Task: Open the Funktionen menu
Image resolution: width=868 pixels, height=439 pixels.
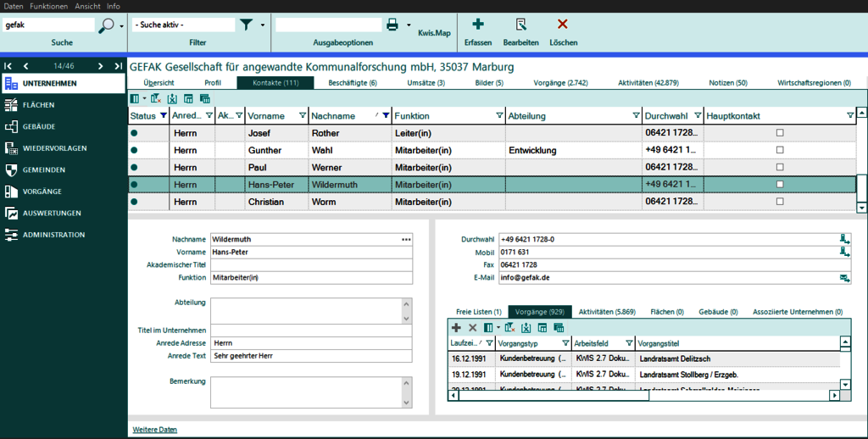Action: click(48, 6)
